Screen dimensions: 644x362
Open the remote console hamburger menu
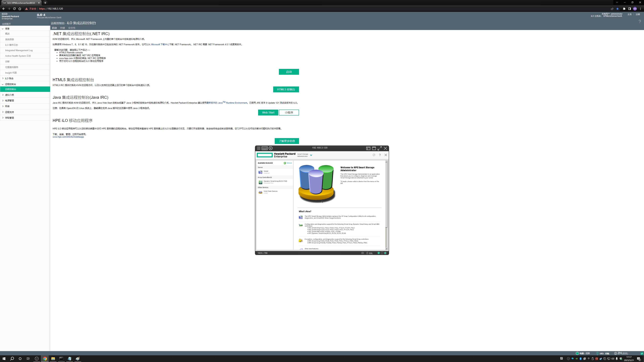259,148
